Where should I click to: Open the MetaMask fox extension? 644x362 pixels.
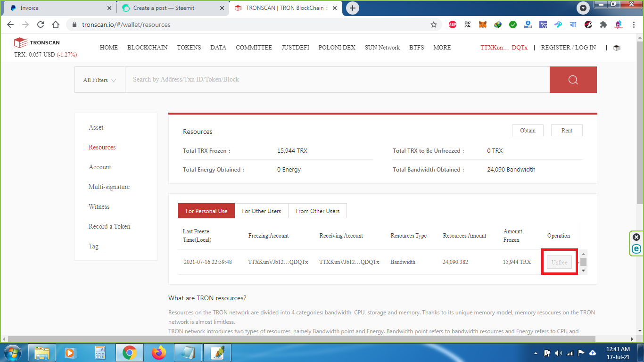483,25
